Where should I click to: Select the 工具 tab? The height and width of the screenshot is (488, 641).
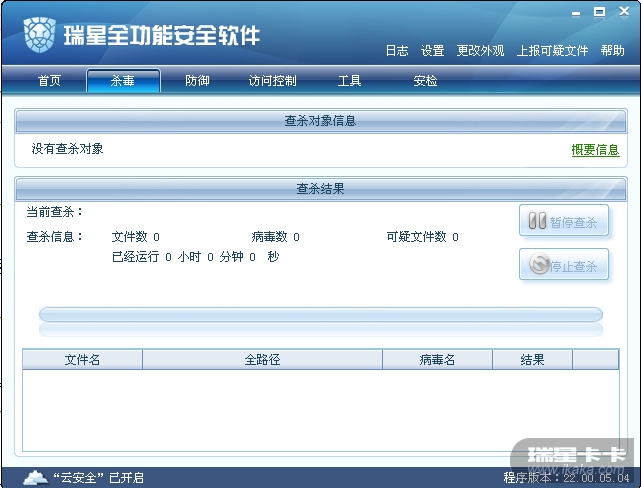point(350,81)
